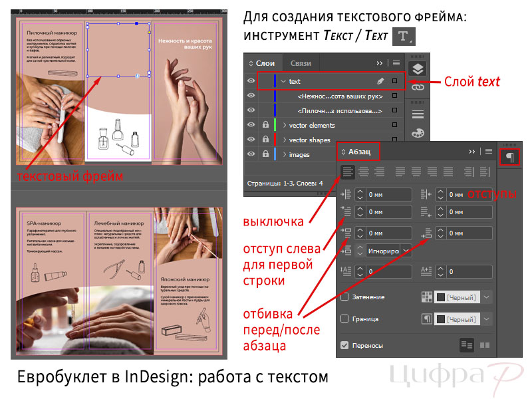This screenshot has height=399, width=532.
Task: Click the space before paragraph field
Action: [389, 233]
